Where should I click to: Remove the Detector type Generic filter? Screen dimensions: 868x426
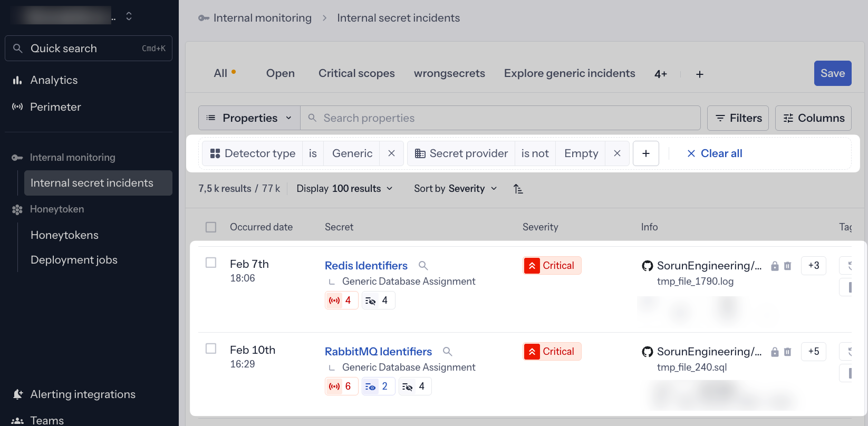tap(391, 153)
